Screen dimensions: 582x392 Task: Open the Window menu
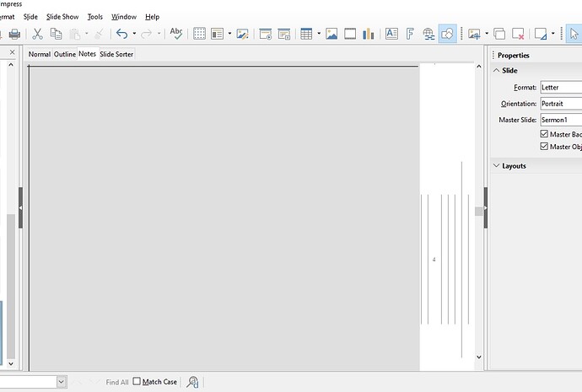pos(124,17)
